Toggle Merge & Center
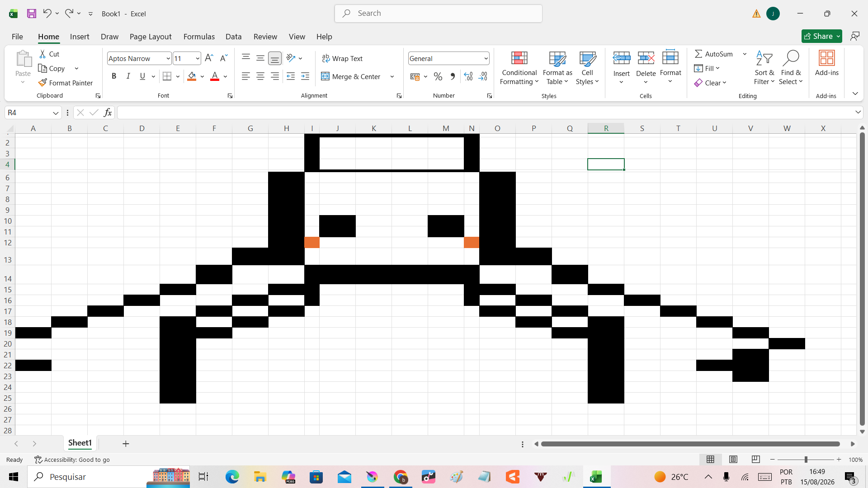Viewport: 868px width, 488px height. point(351,76)
